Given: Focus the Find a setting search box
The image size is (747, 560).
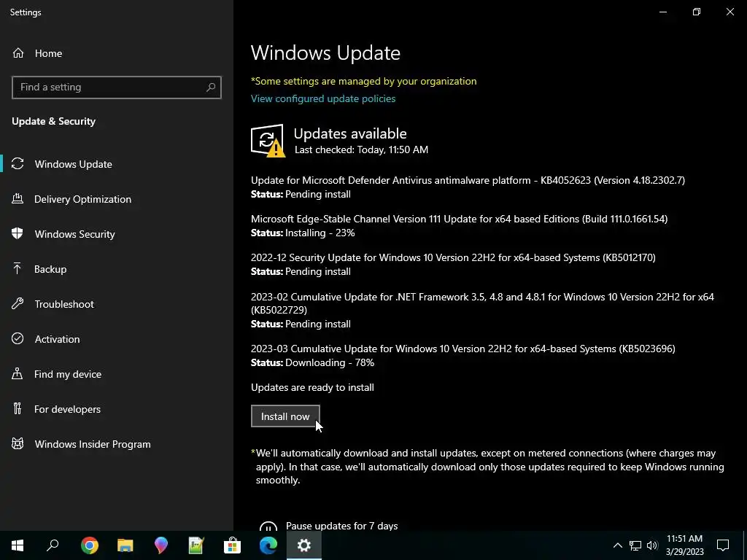Looking at the screenshot, I should click(x=116, y=87).
